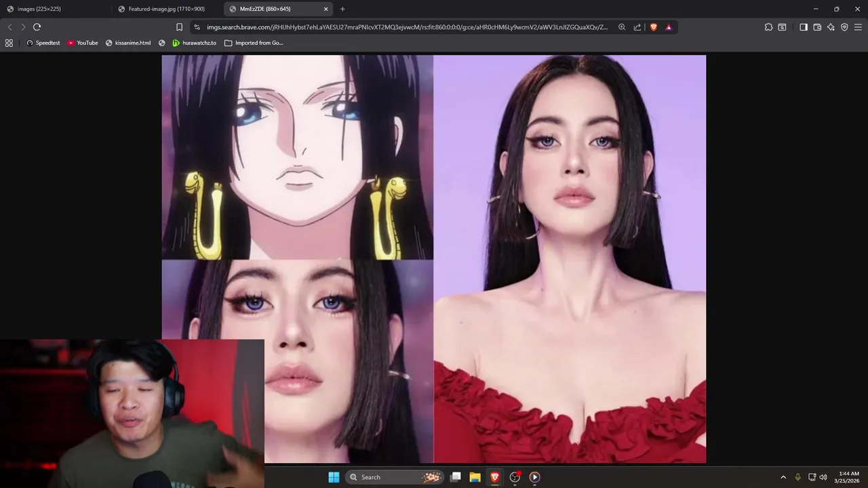This screenshot has height=488, width=868.
Task: Open Brave Wallet icon
Action: (x=817, y=27)
